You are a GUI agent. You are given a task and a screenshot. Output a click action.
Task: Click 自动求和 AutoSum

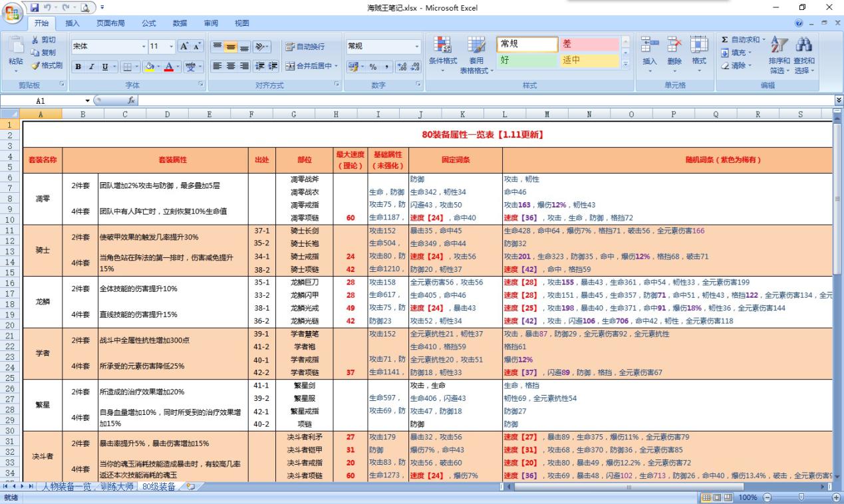(x=744, y=40)
